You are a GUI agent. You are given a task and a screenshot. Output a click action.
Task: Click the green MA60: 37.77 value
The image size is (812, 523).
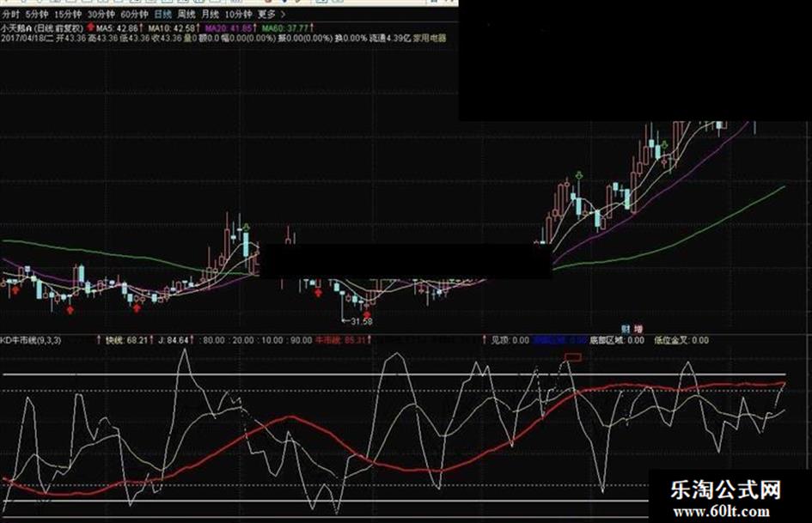tap(284, 28)
